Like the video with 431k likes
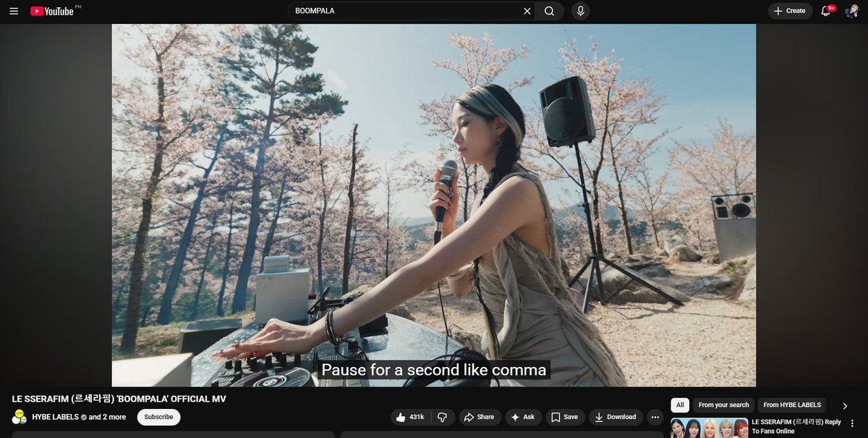868x438 pixels. pos(410,417)
